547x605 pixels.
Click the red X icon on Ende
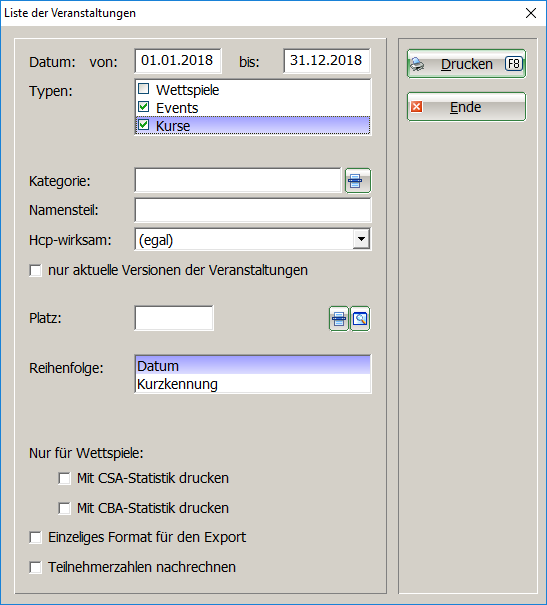pos(416,106)
